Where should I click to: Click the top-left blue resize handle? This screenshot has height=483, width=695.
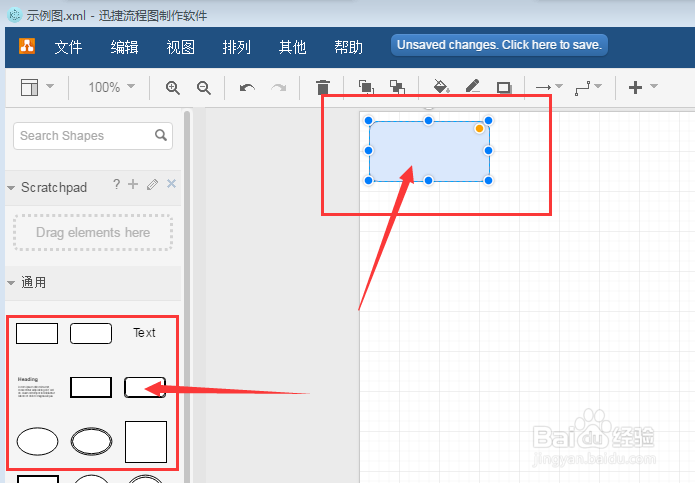coord(368,121)
